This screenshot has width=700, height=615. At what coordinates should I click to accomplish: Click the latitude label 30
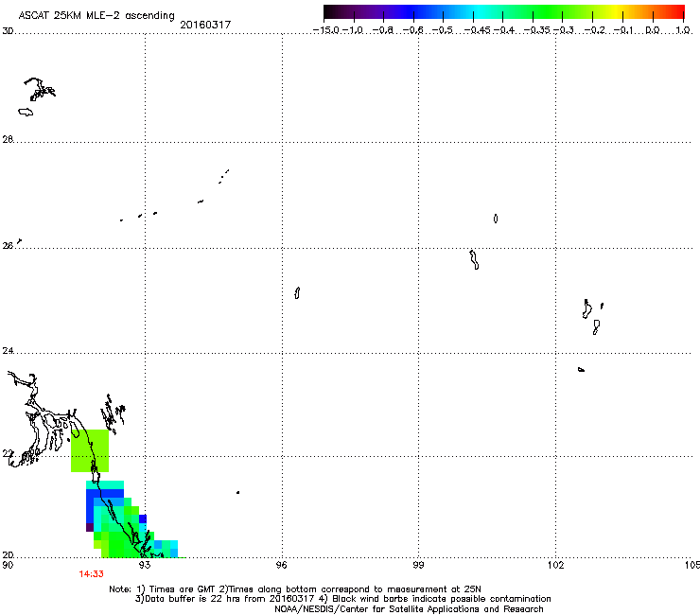click(8, 31)
